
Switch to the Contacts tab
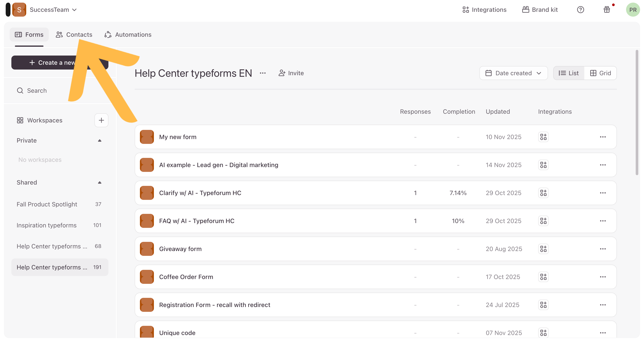[x=74, y=35]
